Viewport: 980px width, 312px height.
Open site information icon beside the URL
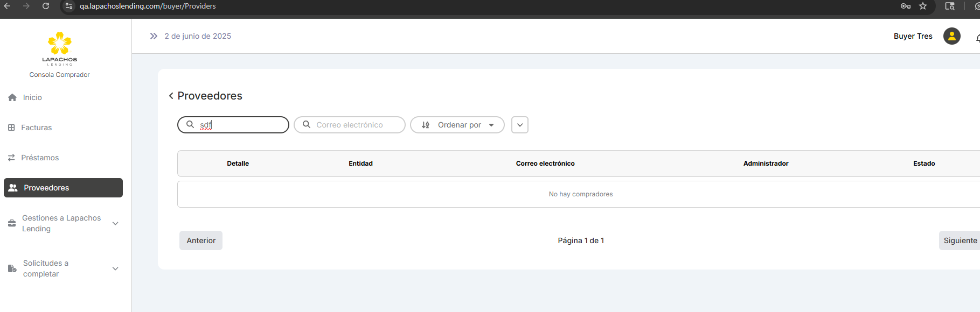[69, 6]
